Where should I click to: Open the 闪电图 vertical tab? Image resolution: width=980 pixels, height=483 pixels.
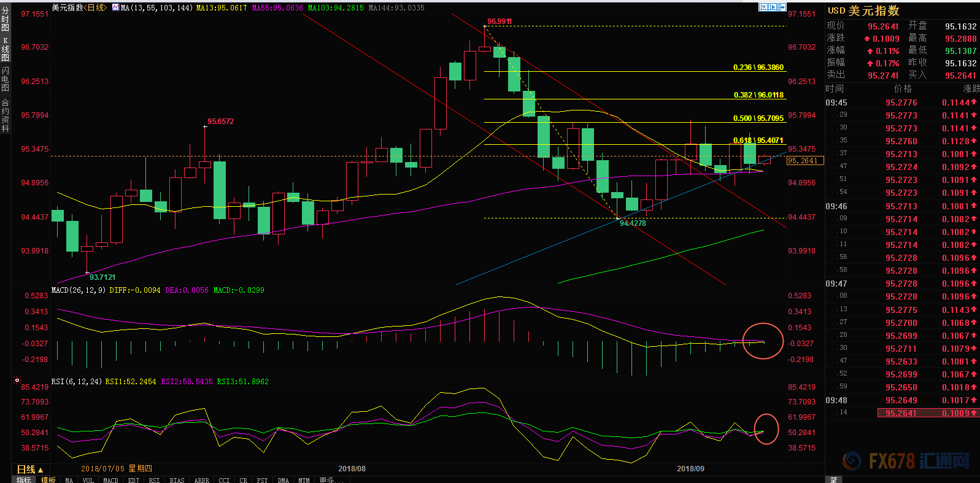pos(6,79)
